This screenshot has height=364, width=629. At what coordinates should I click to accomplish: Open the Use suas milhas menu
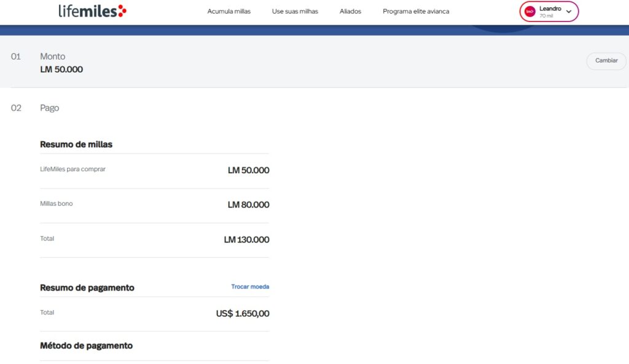pos(295,12)
